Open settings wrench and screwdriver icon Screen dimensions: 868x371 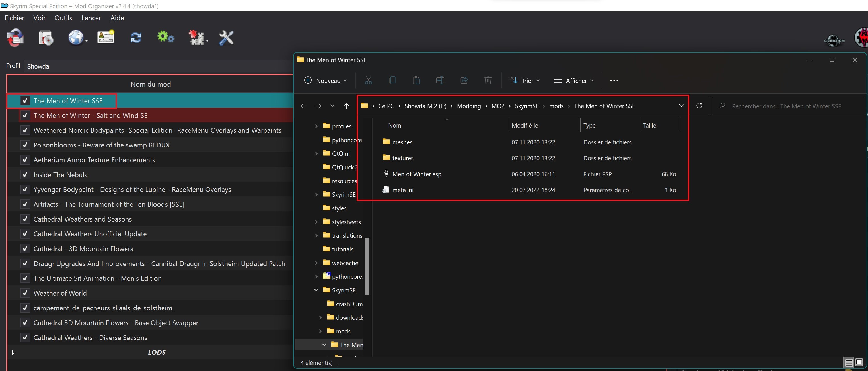coord(226,38)
